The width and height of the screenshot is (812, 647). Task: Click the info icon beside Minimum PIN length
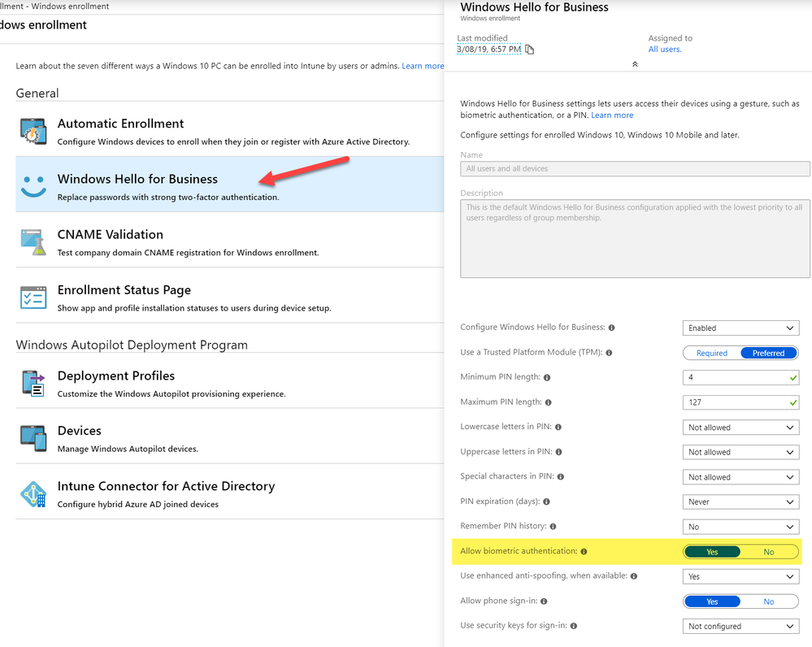547,378
